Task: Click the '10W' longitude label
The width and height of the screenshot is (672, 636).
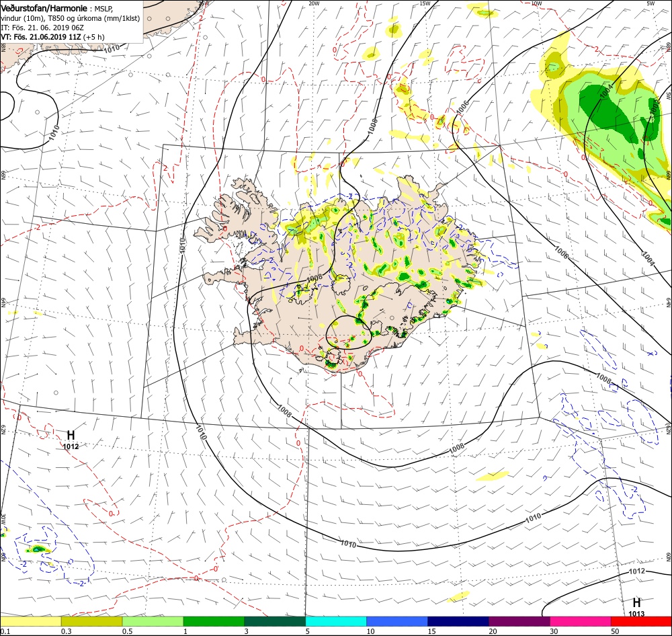Action: pyautogui.click(x=536, y=3)
